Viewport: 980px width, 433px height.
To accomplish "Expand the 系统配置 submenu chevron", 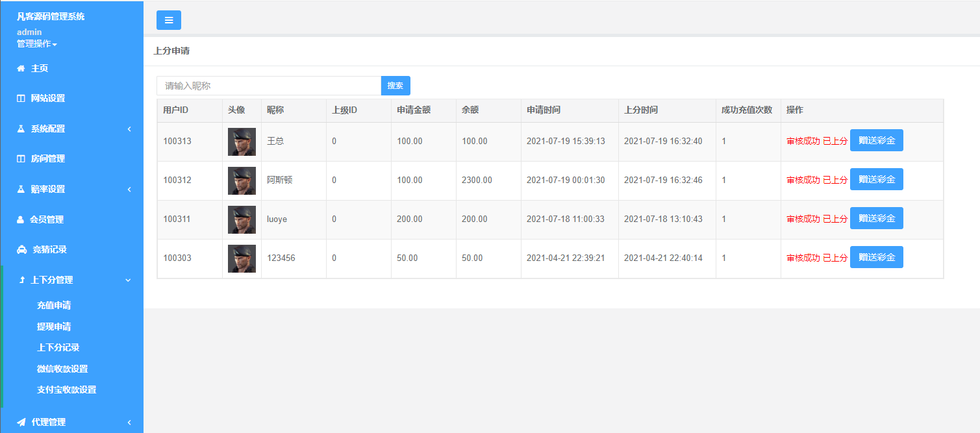I will pos(129,129).
